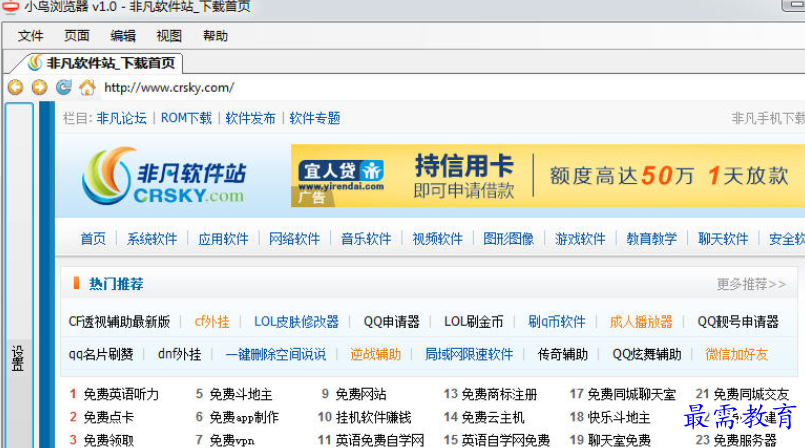
Task: Refresh the page with the reload icon
Action: 64,87
